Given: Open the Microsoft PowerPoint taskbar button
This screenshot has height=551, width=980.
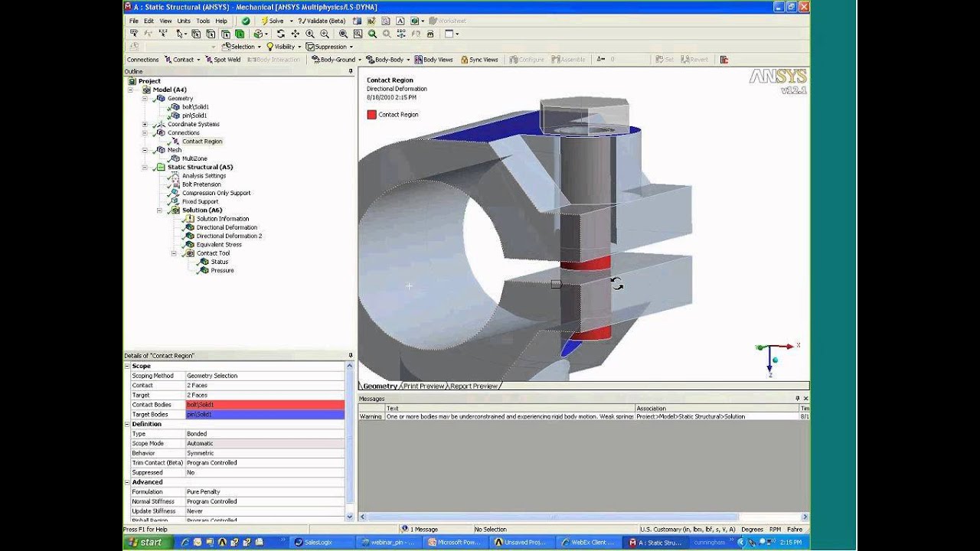Looking at the screenshot, I should pos(455,542).
